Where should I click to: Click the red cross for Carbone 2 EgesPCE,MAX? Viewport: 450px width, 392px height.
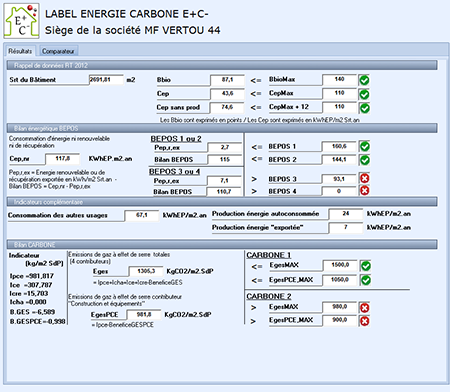point(365,321)
